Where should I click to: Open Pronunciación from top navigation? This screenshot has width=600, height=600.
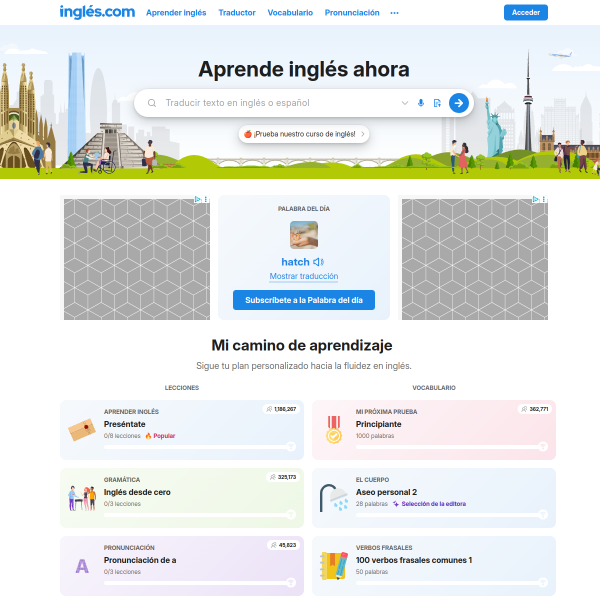[x=352, y=13]
